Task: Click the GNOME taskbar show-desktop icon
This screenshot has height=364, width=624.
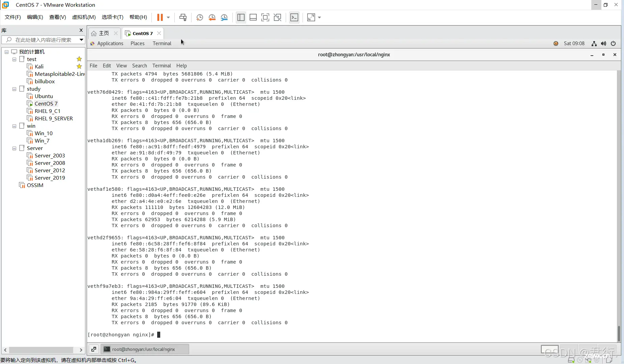Action: (x=94, y=349)
